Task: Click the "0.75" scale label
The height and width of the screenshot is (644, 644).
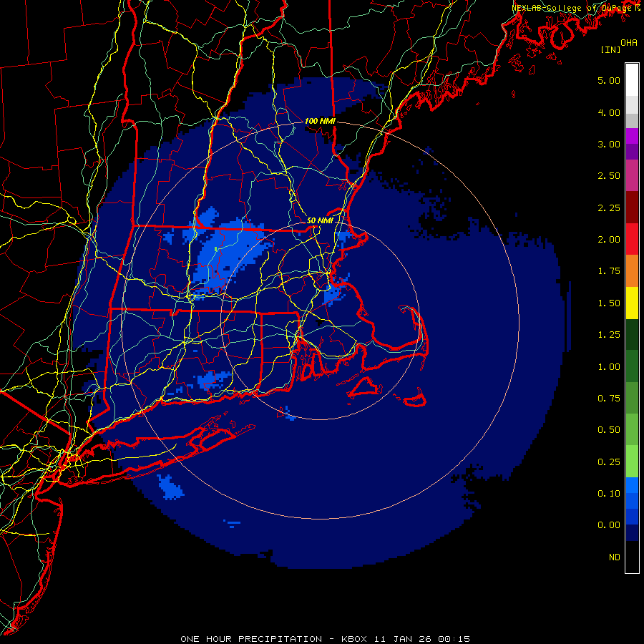Action: click(609, 399)
